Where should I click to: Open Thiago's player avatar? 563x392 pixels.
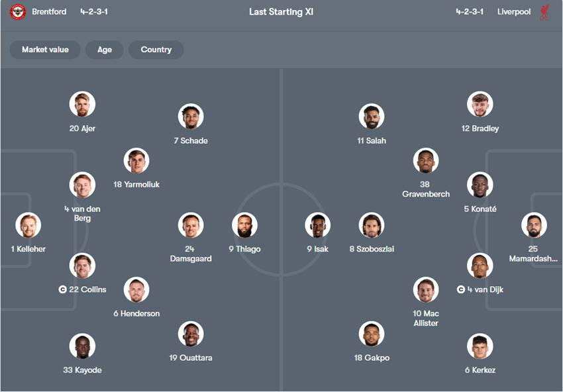[244, 225]
